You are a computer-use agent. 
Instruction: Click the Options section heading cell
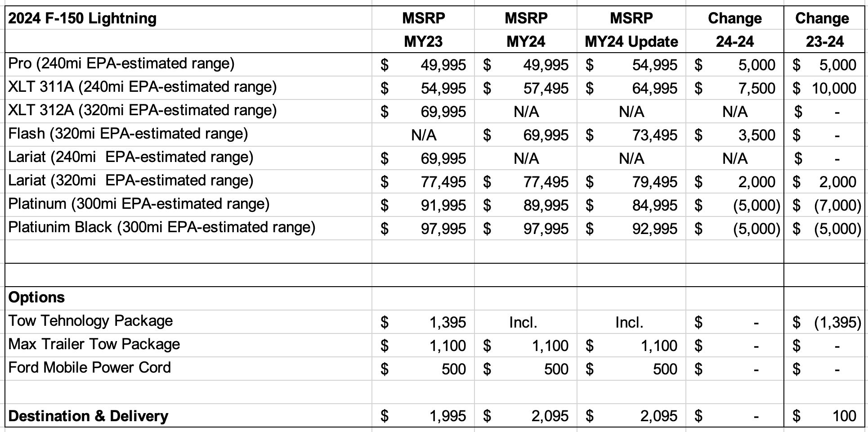click(37, 297)
